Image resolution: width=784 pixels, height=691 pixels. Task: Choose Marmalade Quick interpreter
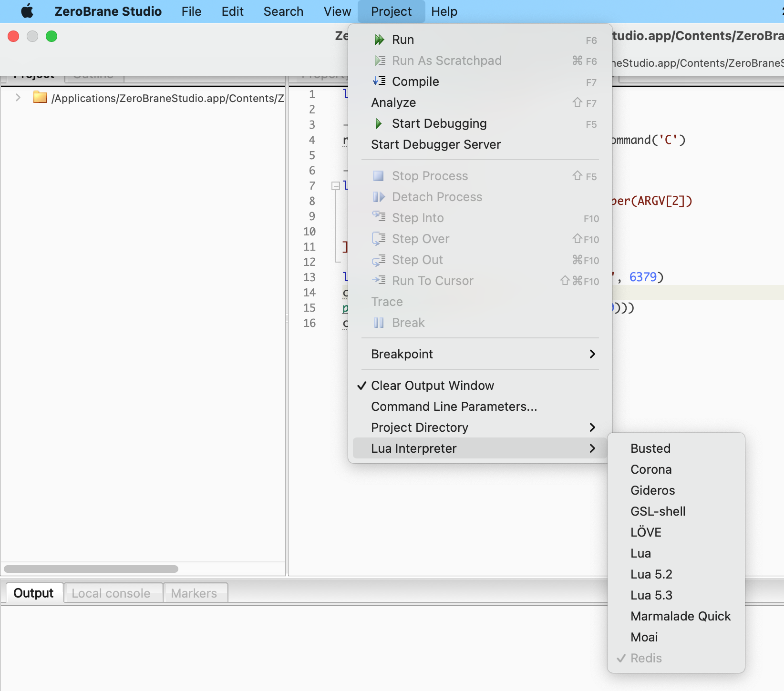pos(676,616)
